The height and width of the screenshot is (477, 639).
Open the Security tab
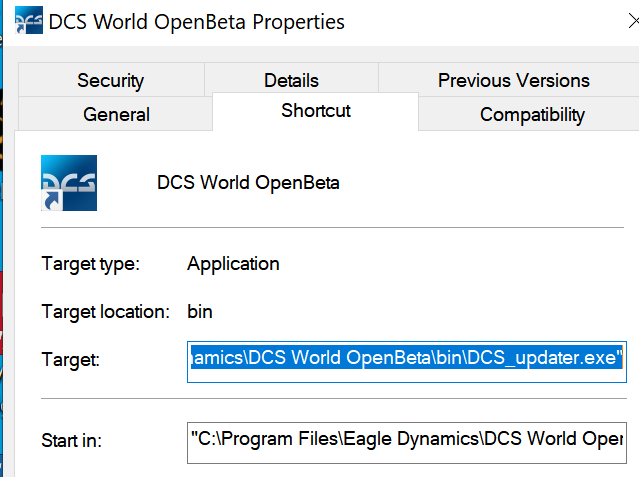tap(111, 80)
